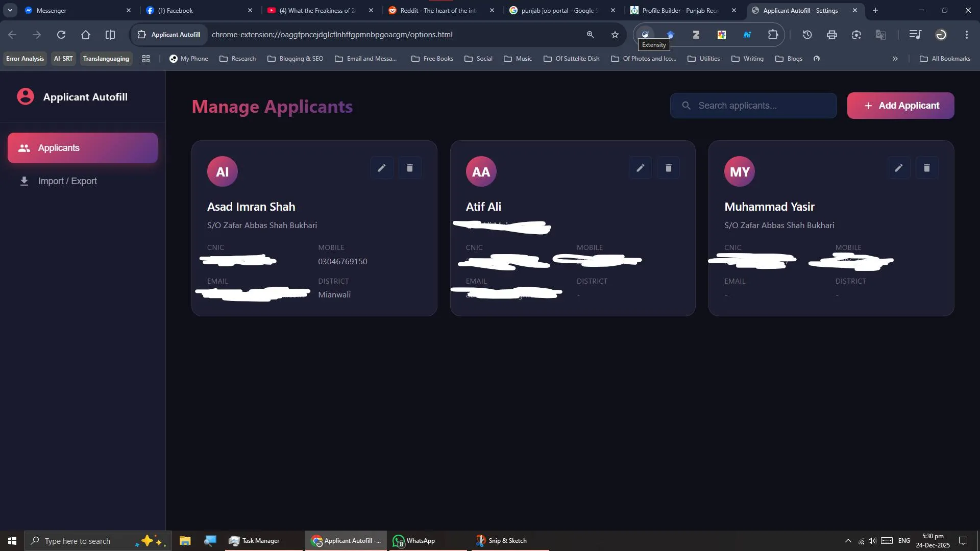Screen dimensions: 980x551
Task: Open the Extensions puzzle menu
Action: coord(773,34)
